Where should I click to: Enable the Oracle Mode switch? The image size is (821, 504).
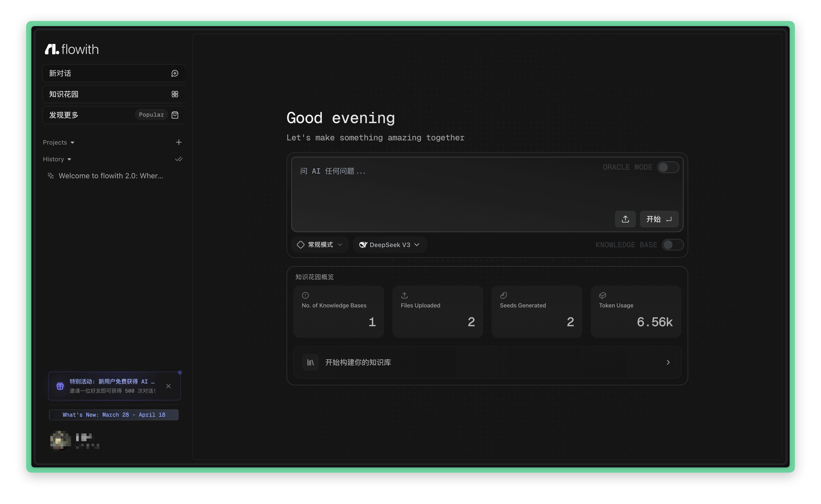[668, 167]
